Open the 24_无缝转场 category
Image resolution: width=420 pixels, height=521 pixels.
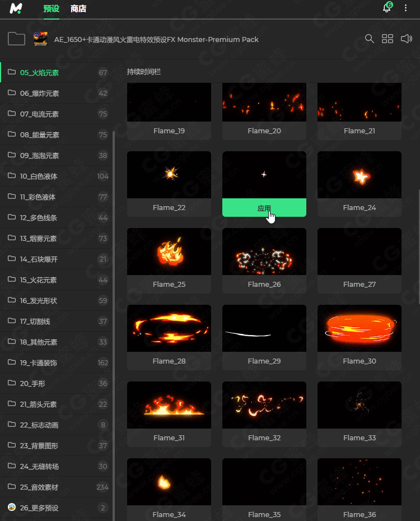pyautogui.click(x=56, y=467)
